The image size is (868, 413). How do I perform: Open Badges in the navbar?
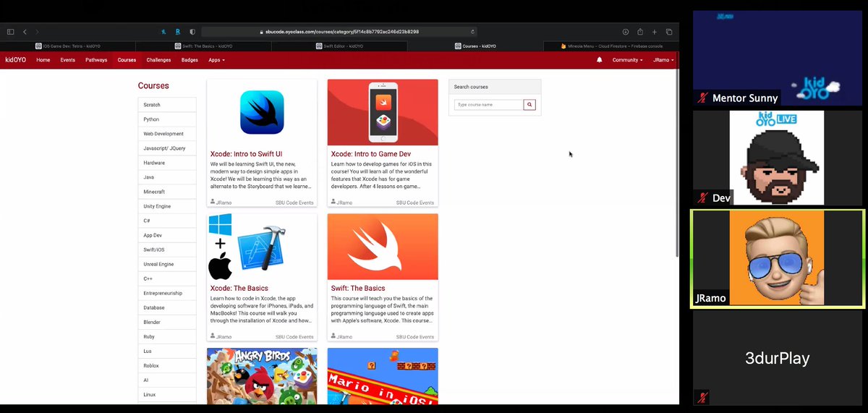pyautogui.click(x=190, y=60)
